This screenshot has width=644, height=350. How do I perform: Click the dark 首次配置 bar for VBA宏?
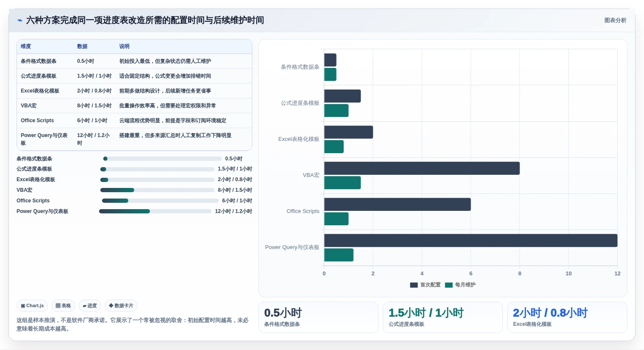click(422, 168)
